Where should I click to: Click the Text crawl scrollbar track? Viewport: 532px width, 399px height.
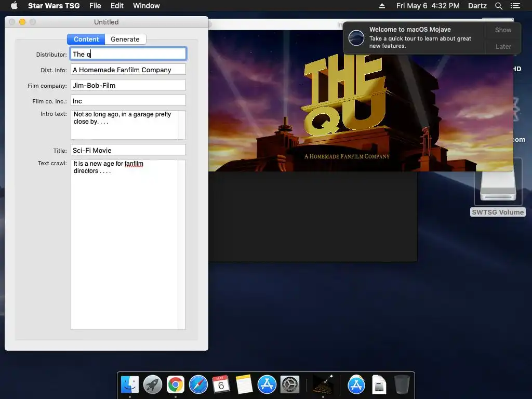point(182,244)
